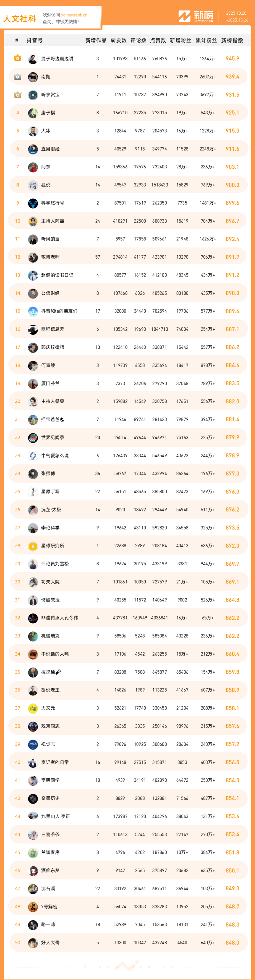Click the silver crown beside 南翔
The width and height of the screenshot is (255, 980).
17,76
